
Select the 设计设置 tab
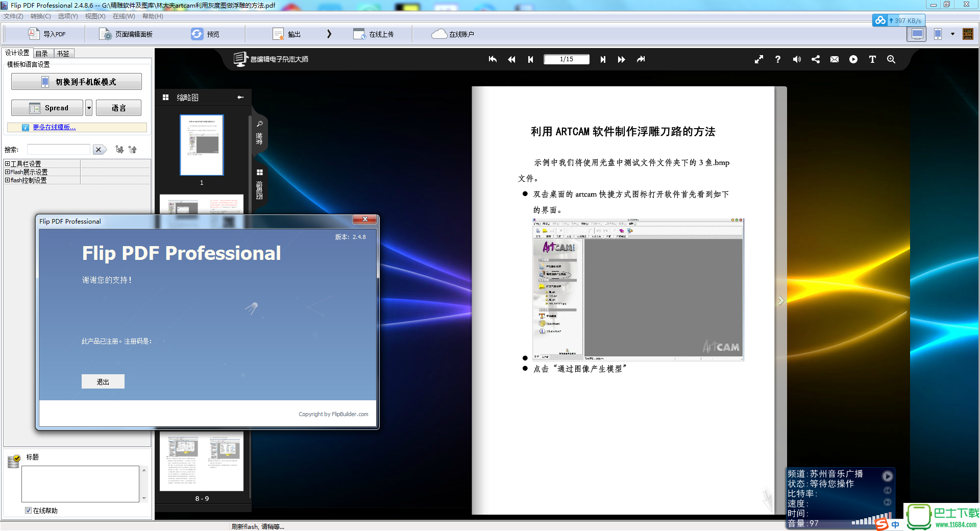[17, 53]
